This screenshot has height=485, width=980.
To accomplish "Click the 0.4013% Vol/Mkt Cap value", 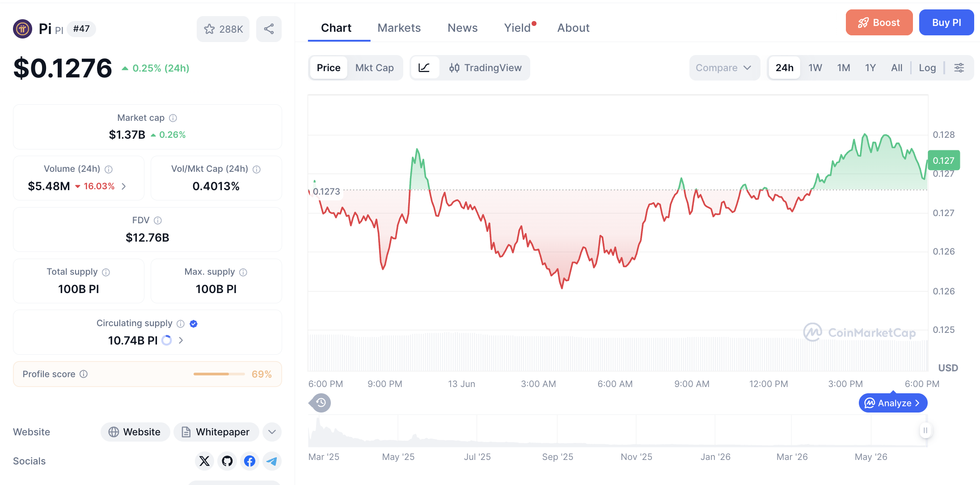I will click(x=216, y=186).
